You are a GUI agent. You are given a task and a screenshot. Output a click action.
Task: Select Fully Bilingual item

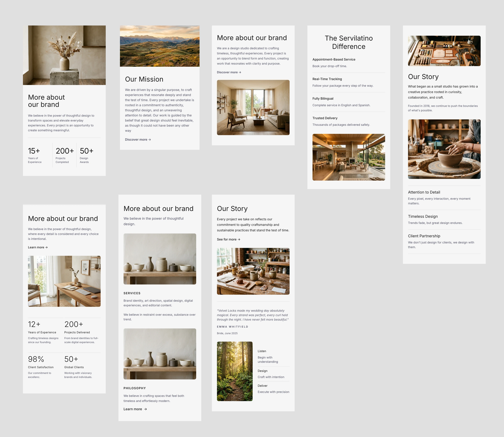coord(349,102)
